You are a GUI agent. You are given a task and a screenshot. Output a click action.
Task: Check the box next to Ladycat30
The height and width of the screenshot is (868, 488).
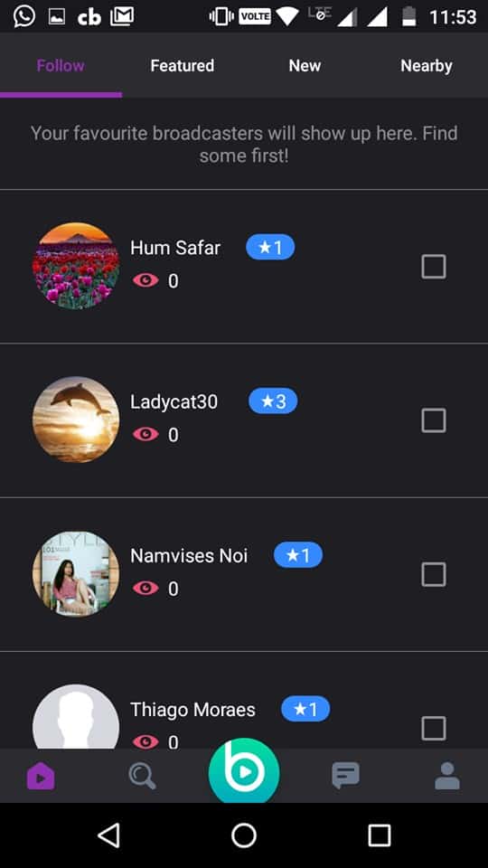434,420
